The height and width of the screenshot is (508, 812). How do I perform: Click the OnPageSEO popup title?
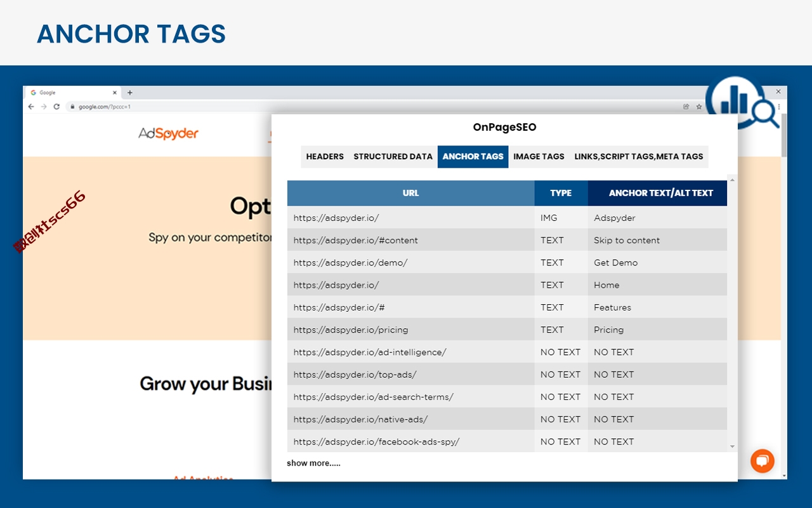coord(504,127)
